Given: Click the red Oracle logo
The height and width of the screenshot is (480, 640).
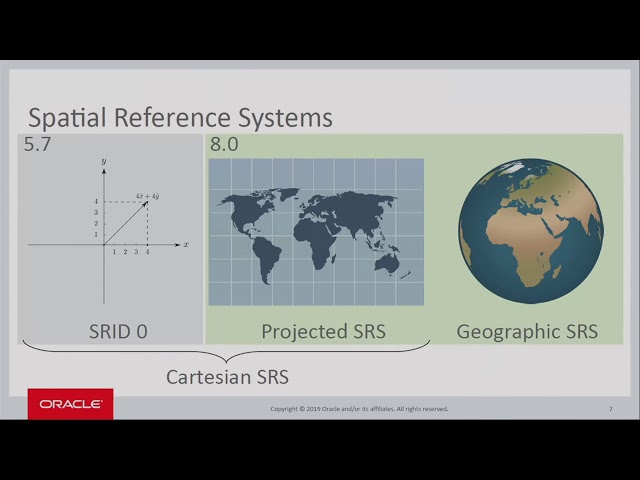Looking at the screenshot, I should (71, 404).
